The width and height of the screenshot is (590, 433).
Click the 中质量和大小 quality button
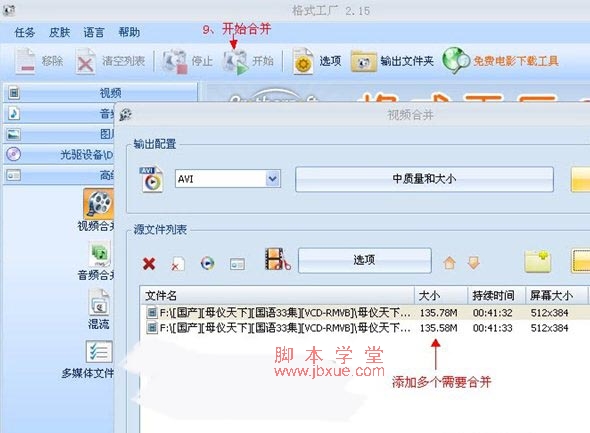click(x=424, y=179)
